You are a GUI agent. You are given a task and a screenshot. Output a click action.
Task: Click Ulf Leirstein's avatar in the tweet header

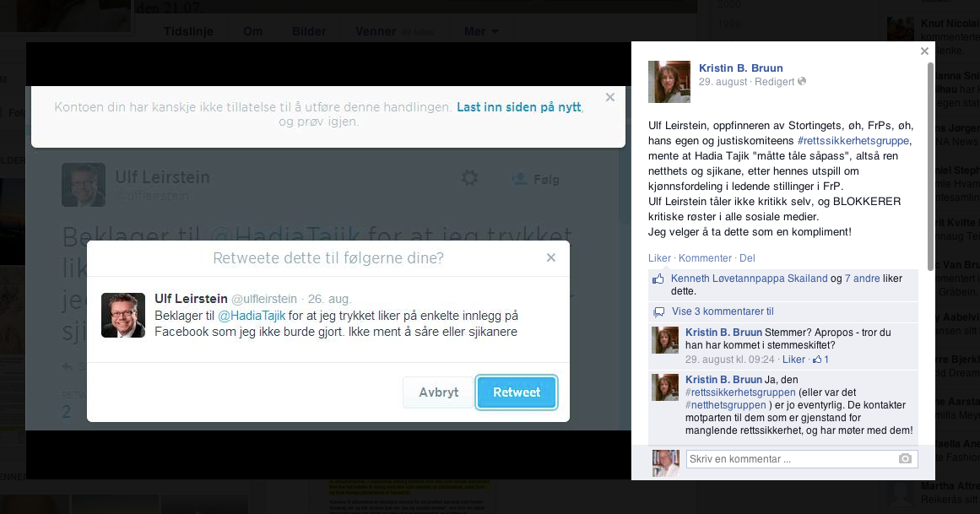point(84,185)
